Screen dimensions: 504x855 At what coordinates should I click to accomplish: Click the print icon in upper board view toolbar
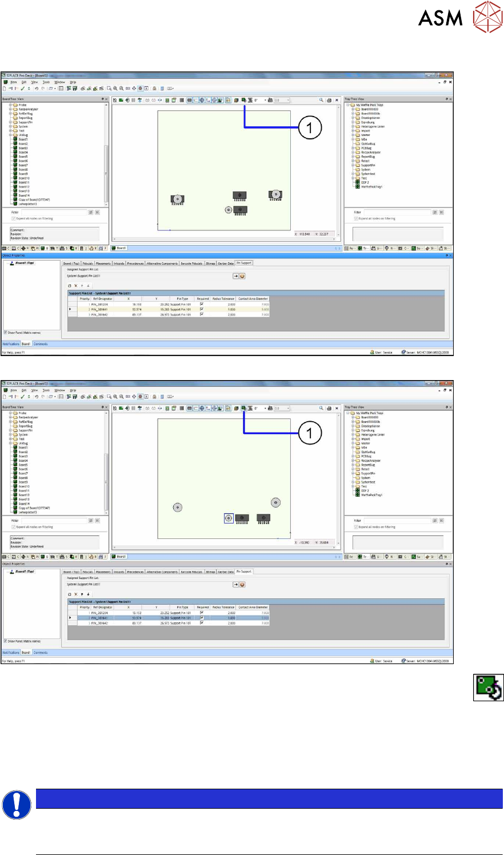[329, 100]
